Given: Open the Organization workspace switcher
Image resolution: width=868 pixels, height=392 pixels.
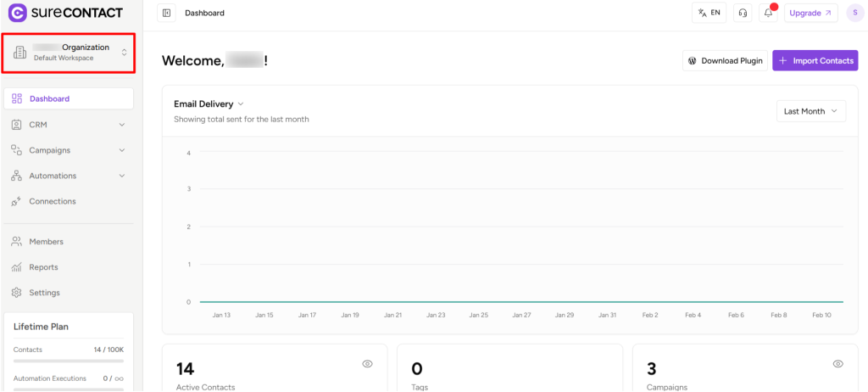Looking at the screenshot, I should tap(70, 53).
